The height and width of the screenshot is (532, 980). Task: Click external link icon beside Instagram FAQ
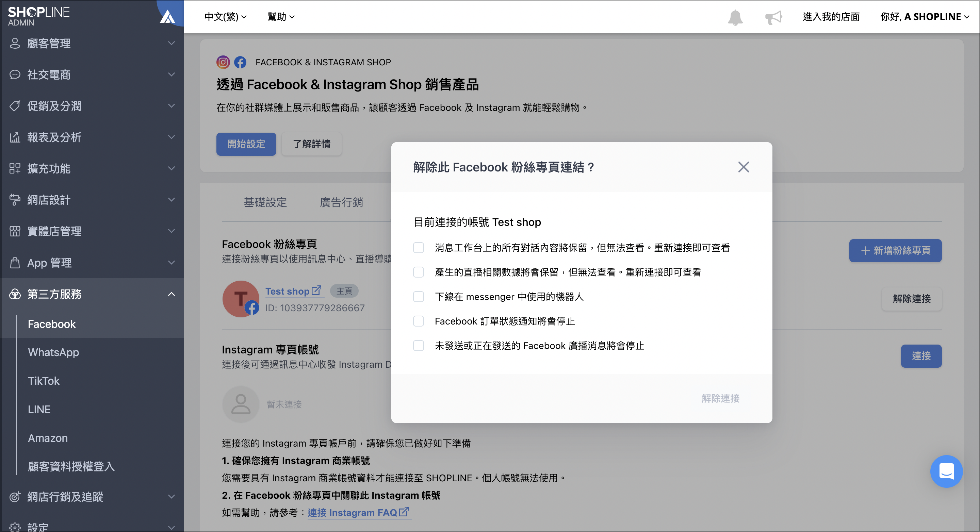point(404,512)
